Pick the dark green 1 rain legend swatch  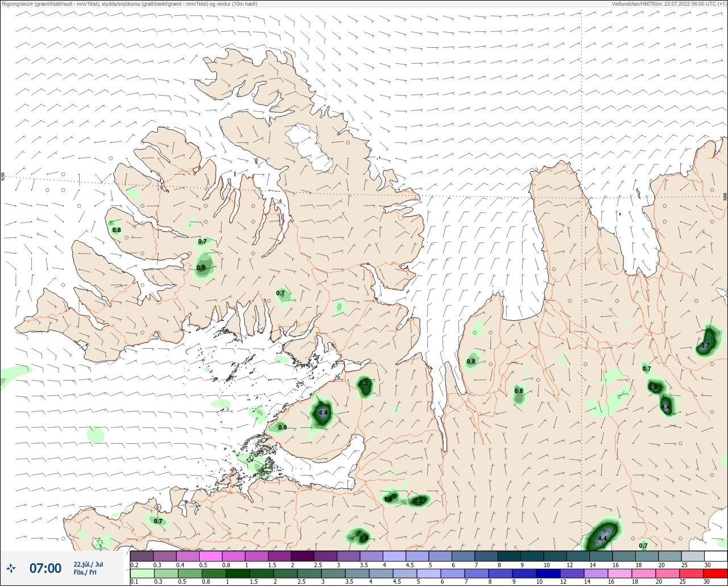237,573
